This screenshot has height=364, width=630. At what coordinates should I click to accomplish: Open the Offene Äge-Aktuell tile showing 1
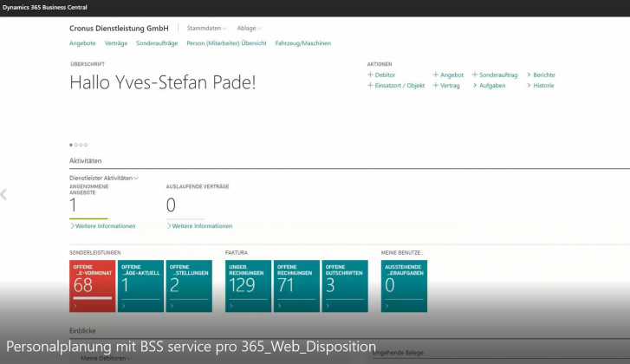(x=140, y=286)
